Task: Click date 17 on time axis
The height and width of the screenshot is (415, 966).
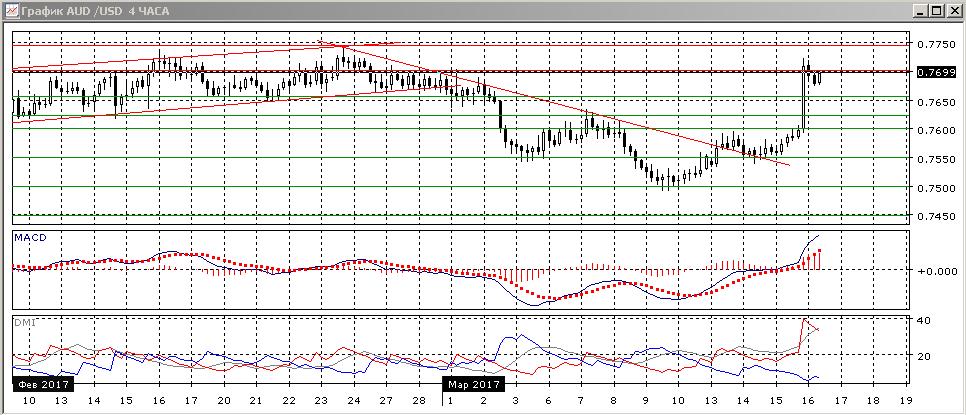Action: point(191,400)
